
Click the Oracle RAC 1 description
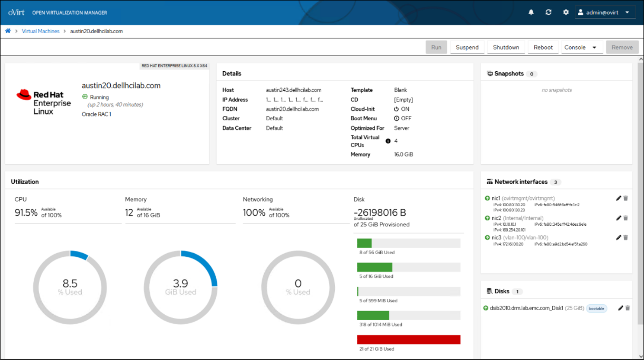pos(96,114)
